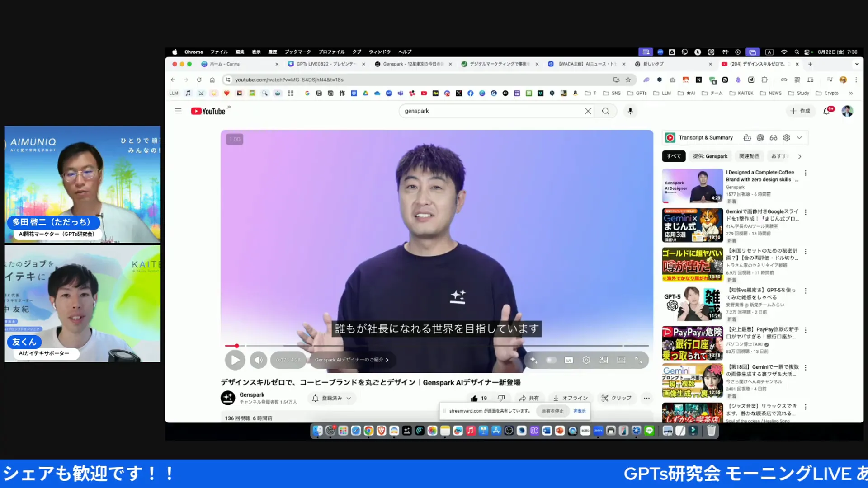Viewport: 868px width, 488px height.
Task: Click the 作成 create button
Action: coord(800,111)
